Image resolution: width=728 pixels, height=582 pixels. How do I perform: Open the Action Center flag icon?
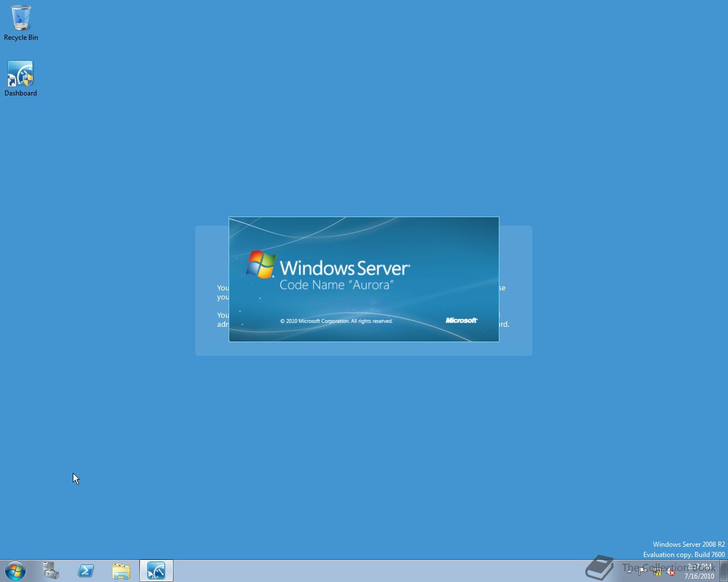(x=643, y=571)
